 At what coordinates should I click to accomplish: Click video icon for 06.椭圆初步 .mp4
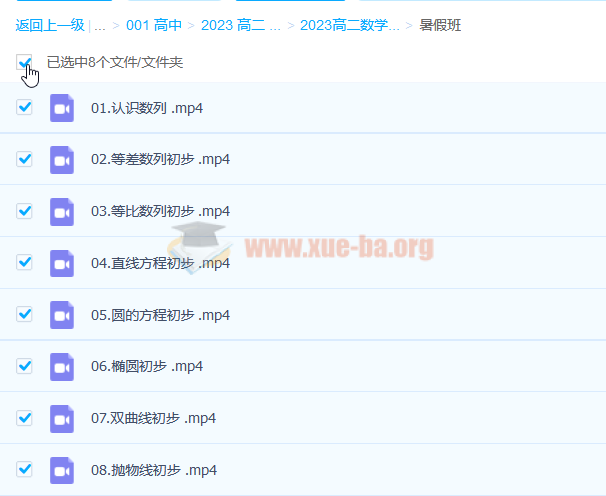62,366
